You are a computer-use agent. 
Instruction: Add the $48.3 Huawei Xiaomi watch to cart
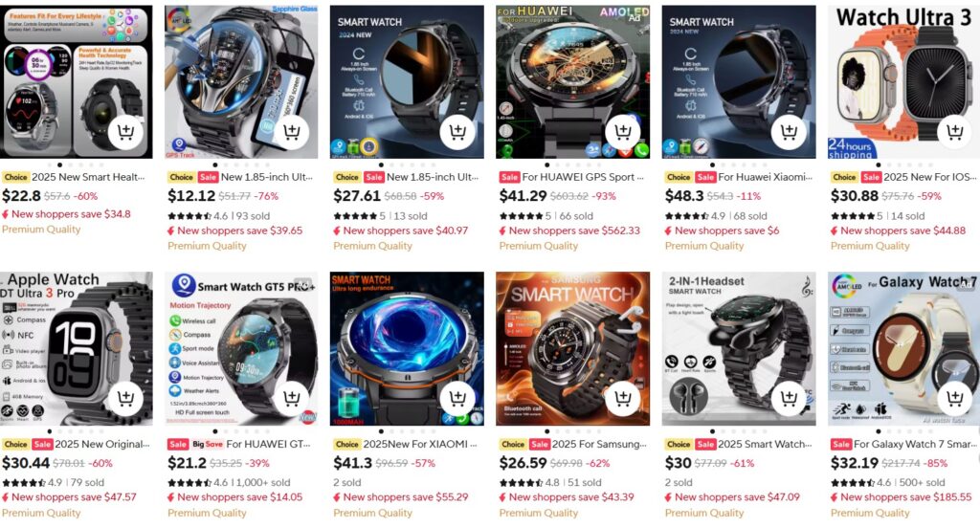pos(789,132)
